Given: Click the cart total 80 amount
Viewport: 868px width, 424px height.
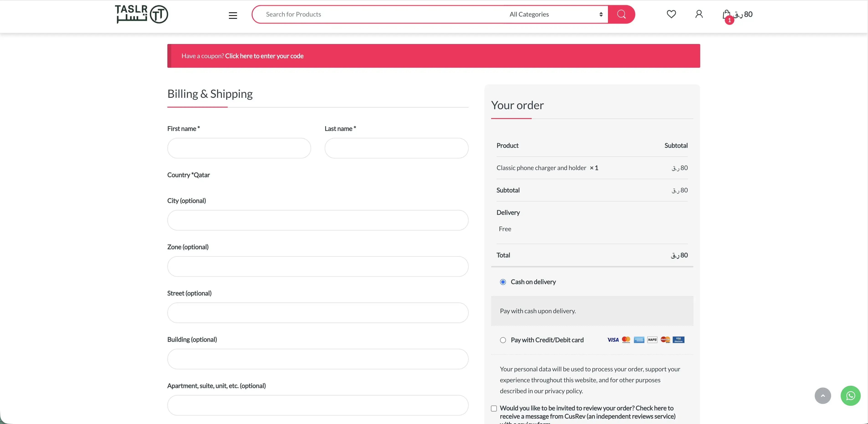Looking at the screenshot, I should (x=743, y=14).
